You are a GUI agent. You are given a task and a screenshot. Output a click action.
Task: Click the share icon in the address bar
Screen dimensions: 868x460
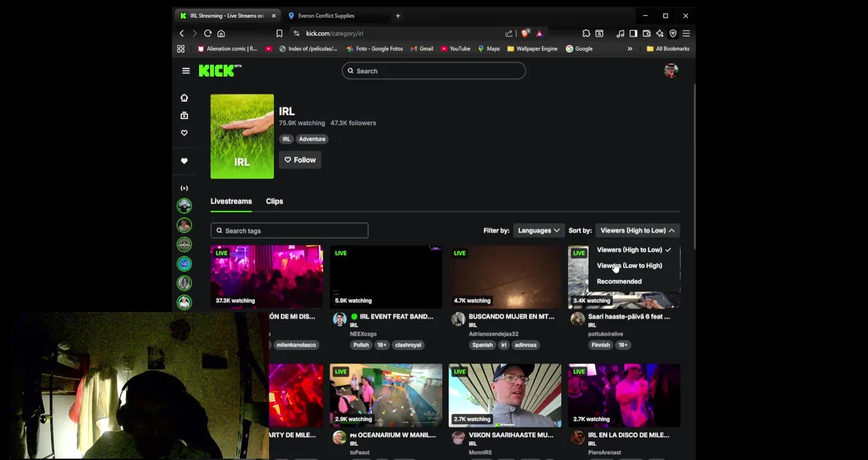509,33
